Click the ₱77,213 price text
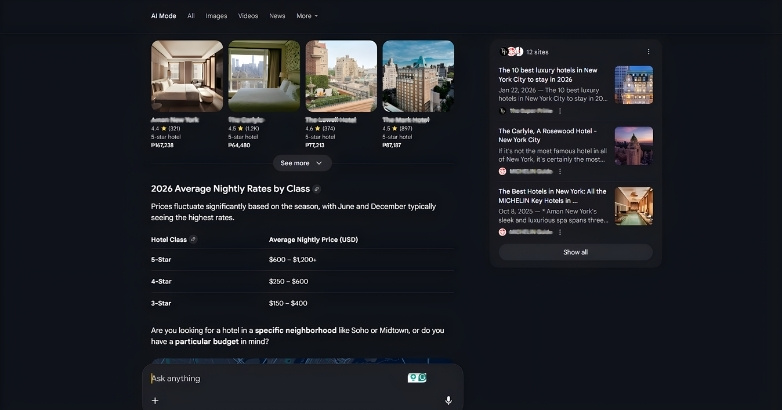Viewport: 782px width, 410px height. click(315, 145)
